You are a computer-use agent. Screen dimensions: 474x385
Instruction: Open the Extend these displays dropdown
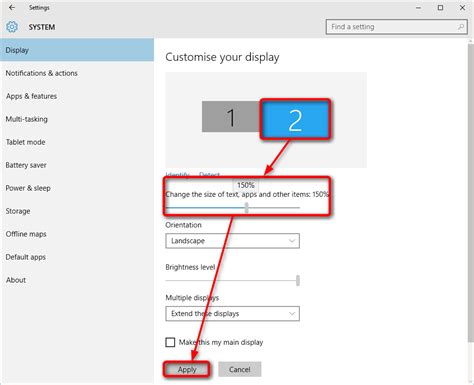232,314
